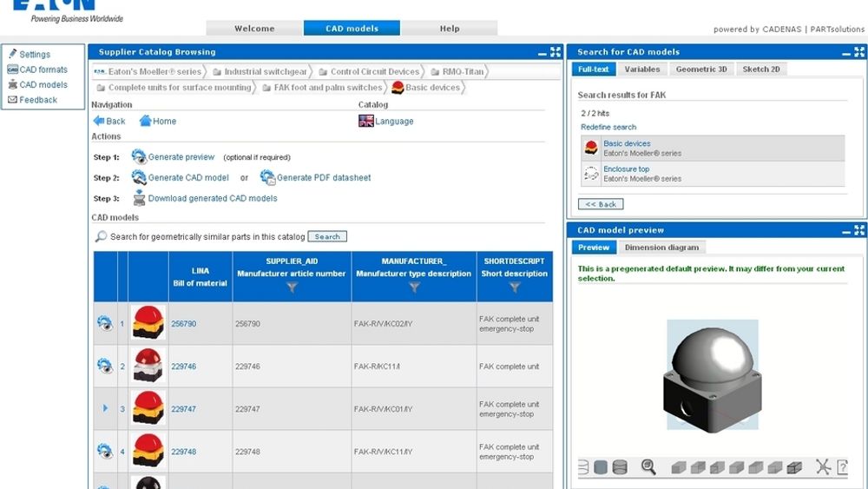
Task: Click Search button for similar parts
Action: click(x=327, y=236)
